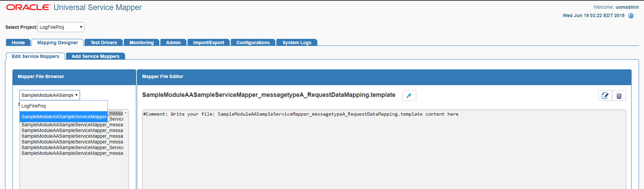Click the Wed Jun 19 03:22 EDT 2019 timestamp

(x=594, y=15)
